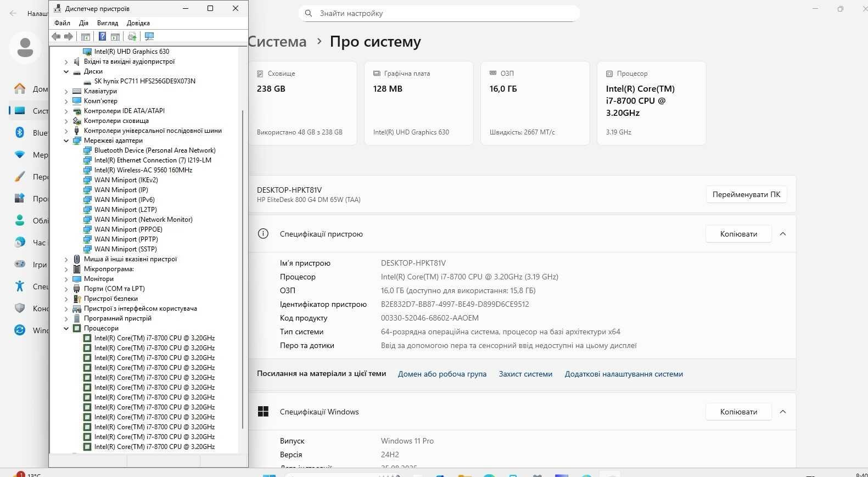Click the Перейменувати ПК button
The image size is (868, 477).
point(746,194)
